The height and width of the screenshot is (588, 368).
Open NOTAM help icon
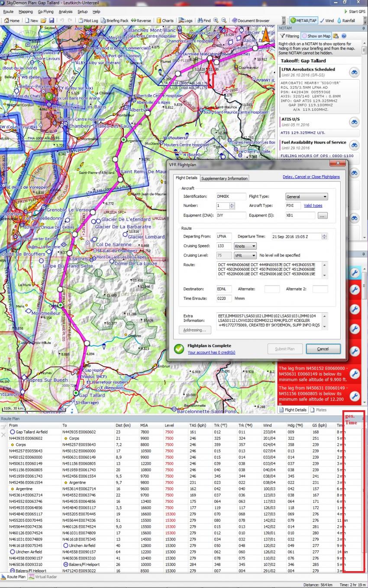tap(343, 36)
